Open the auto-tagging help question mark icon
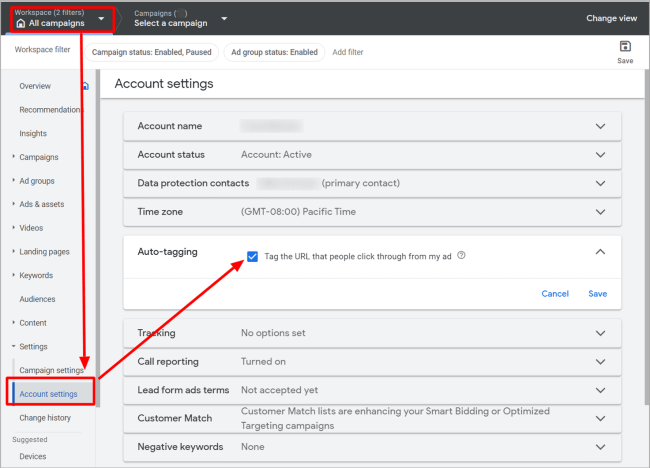 pos(461,255)
